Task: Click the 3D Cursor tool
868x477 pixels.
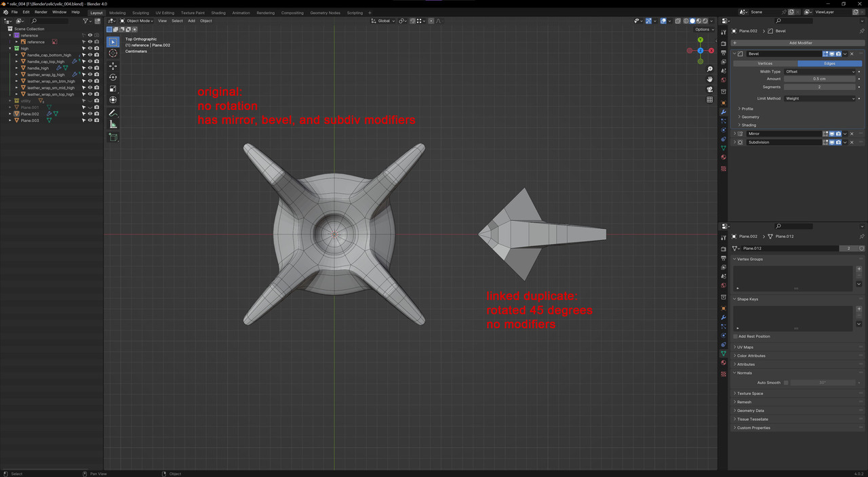Action: pos(113,54)
